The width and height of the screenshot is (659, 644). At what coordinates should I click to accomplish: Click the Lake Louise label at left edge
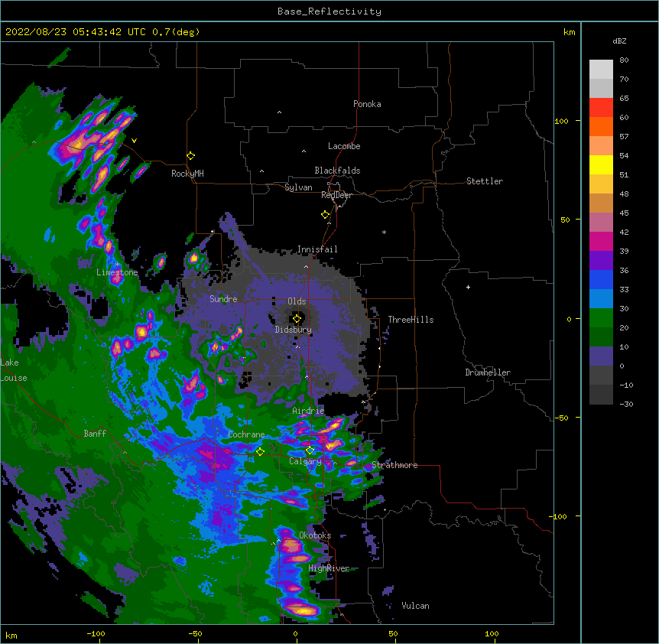[x=14, y=370]
